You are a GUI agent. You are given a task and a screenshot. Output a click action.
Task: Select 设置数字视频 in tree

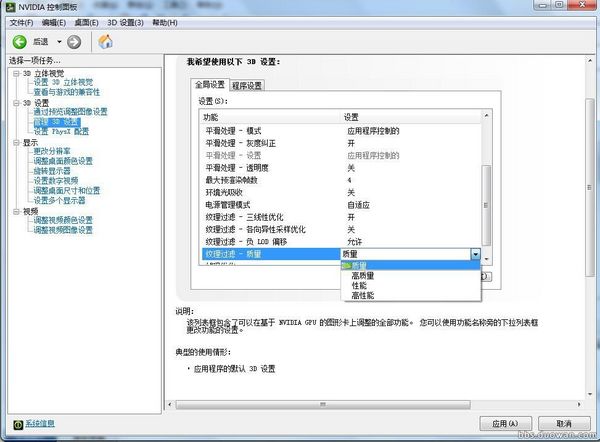(x=56, y=181)
